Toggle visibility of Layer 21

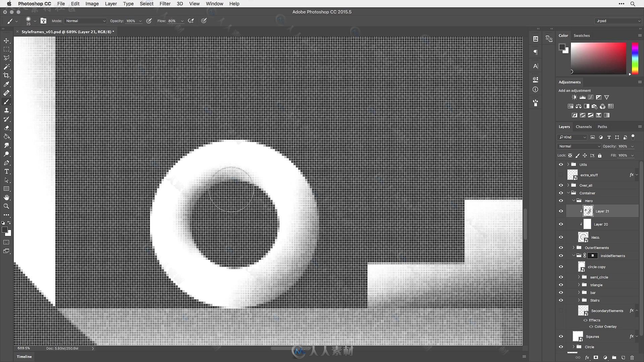click(561, 211)
